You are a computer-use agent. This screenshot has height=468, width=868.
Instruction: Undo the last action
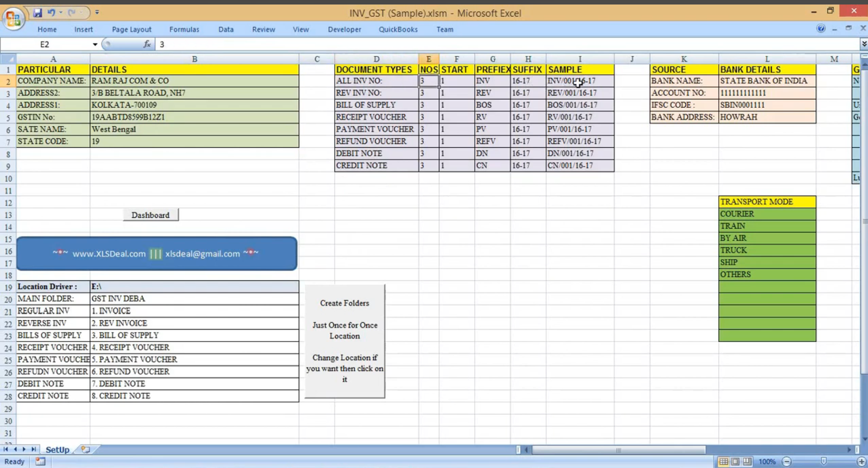(x=51, y=12)
